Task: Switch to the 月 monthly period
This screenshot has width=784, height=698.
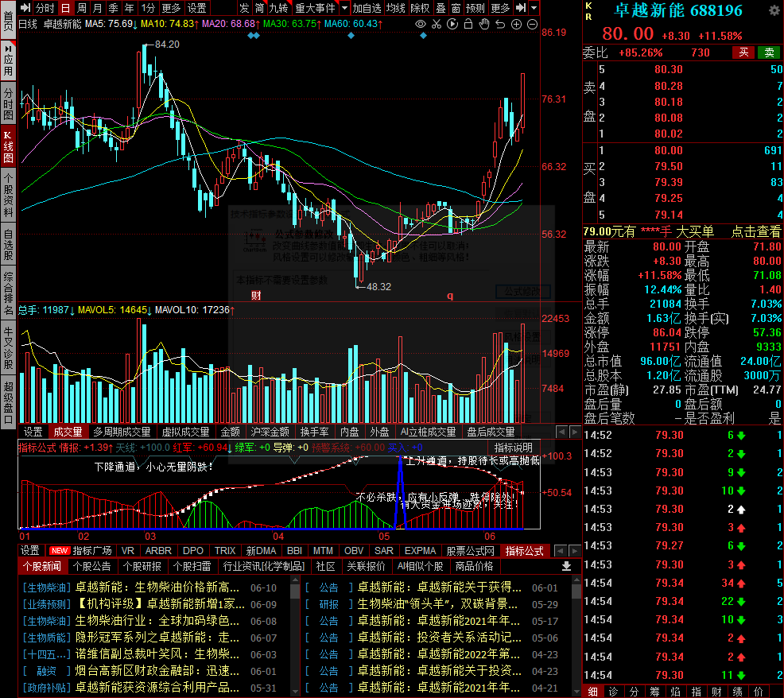Action: (x=98, y=7)
